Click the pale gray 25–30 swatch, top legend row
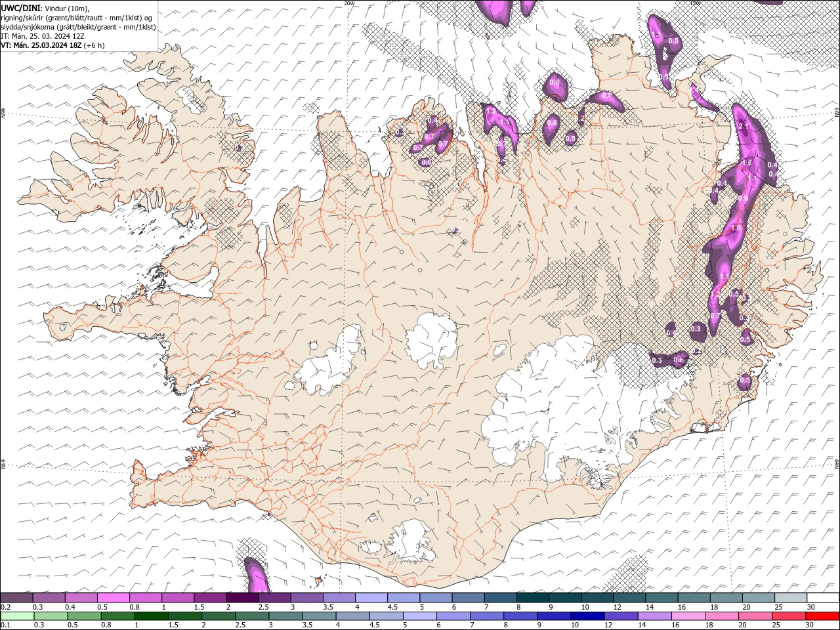 point(791,598)
